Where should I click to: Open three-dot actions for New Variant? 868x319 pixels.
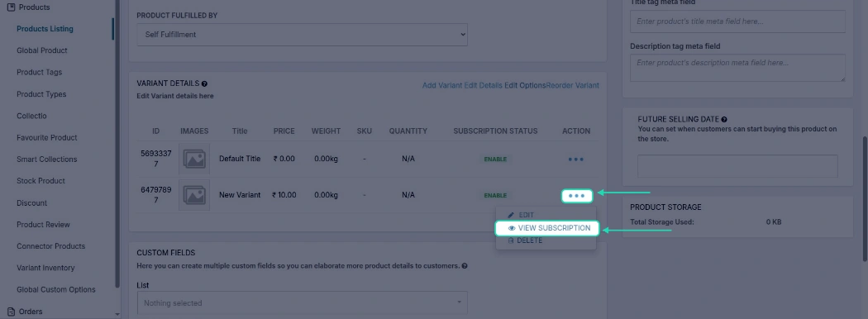point(577,196)
